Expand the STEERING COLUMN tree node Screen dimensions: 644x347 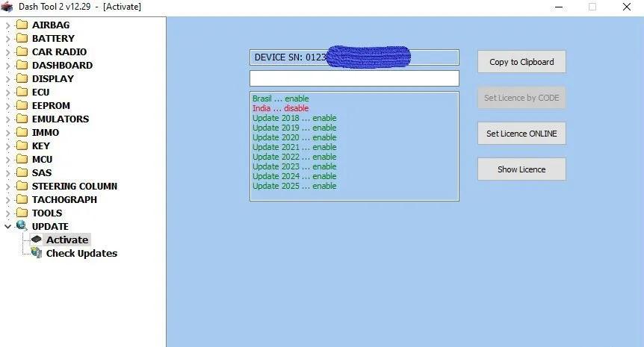click(7, 187)
